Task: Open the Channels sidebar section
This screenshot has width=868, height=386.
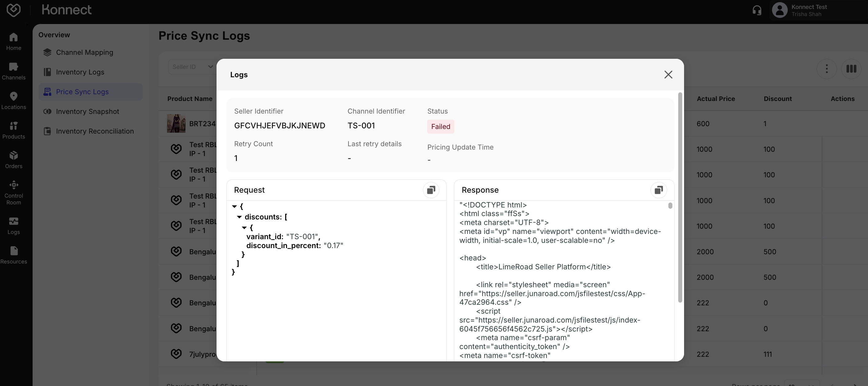Action: (x=14, y=71)
